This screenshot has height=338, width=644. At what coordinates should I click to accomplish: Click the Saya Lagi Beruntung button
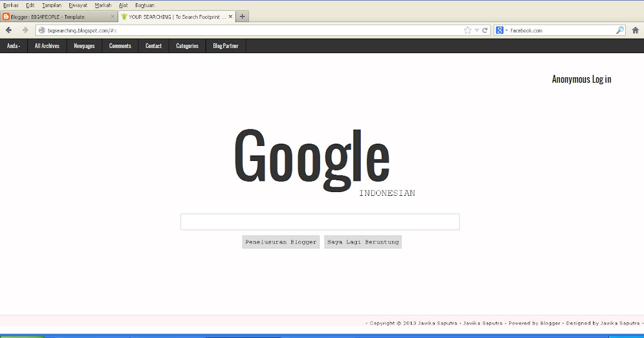(363, 242)
